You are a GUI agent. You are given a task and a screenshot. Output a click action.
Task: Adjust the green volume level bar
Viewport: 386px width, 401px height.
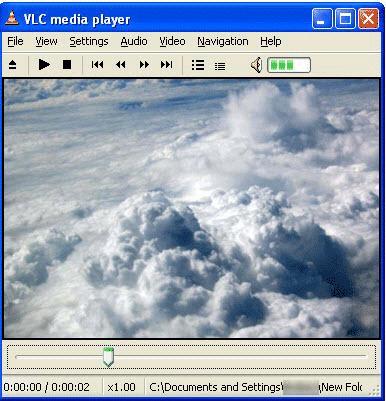tap(289, 65)
